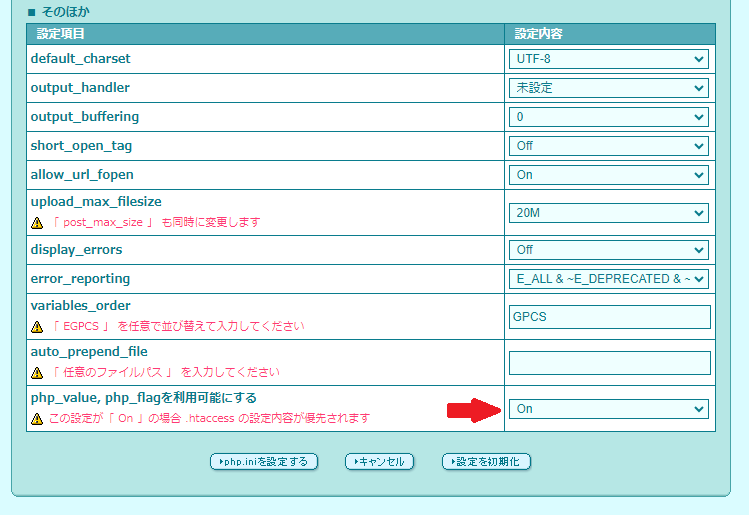The image size is (749, 515).
Task: Click the 設定内容 column header
Action: 539,34
